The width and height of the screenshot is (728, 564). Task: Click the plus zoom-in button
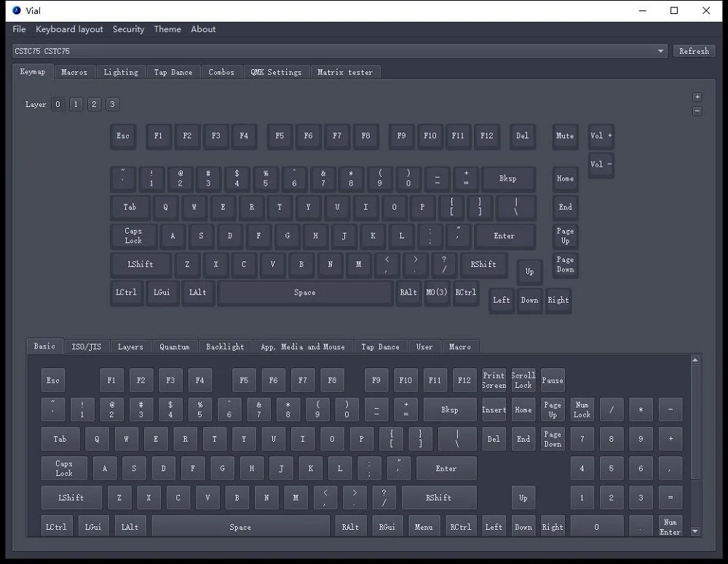(x=697, y=98)
